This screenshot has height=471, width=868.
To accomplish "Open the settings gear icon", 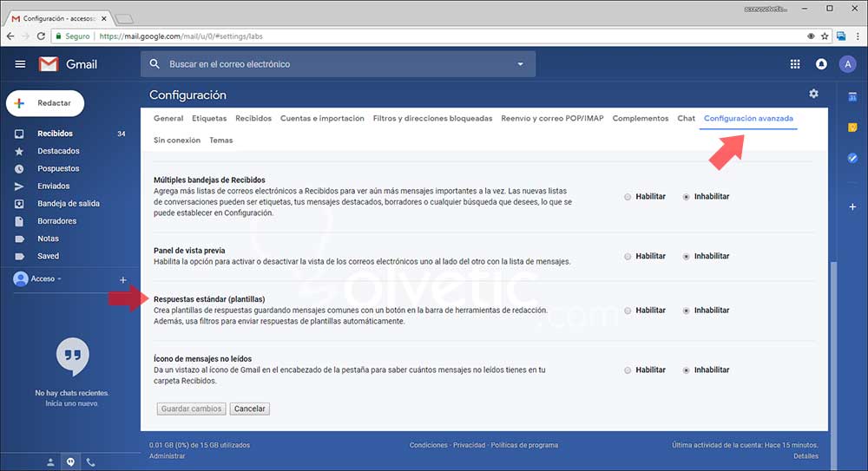I will 813,94.
